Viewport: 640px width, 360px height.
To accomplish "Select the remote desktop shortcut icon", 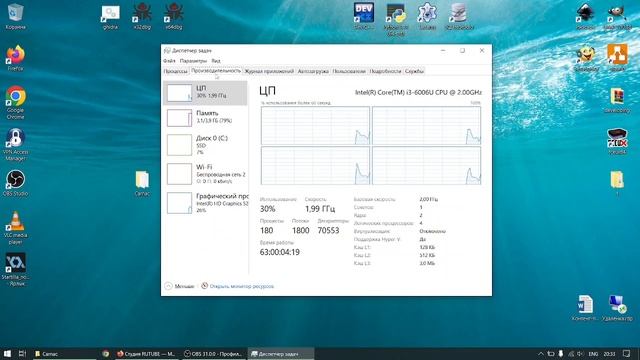I will pos(617,308).
